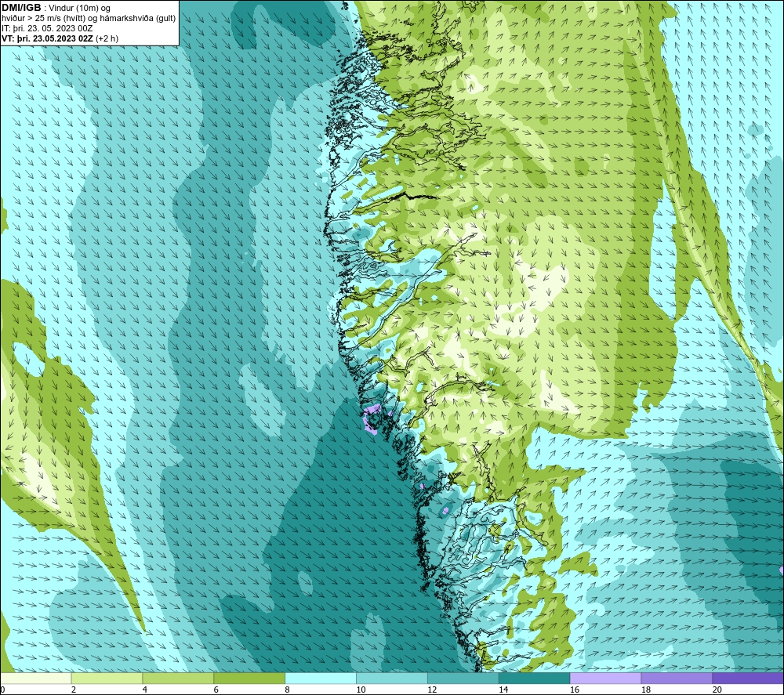Click the 4–6 m/s green legend swatch
This screenshot has width=784, height=695.
coord(178,678)
